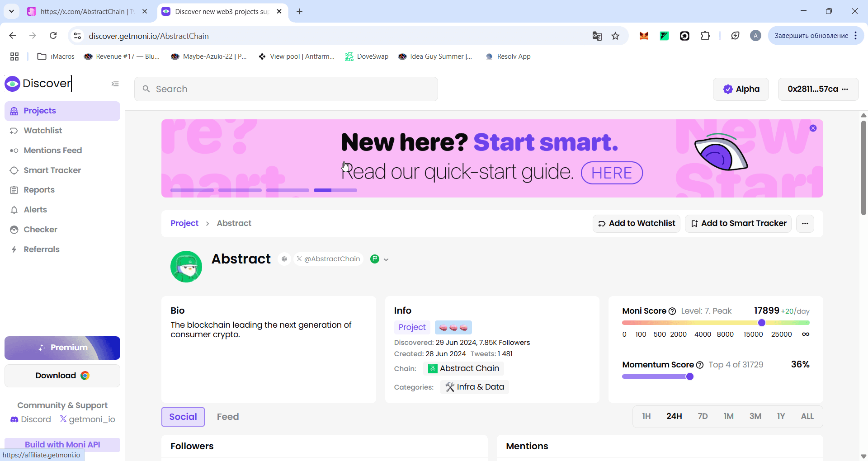Open the tab search dropdown arrow
Image resolution: width=868 pixels, height=461 pixels.
[x=12, y=12]
